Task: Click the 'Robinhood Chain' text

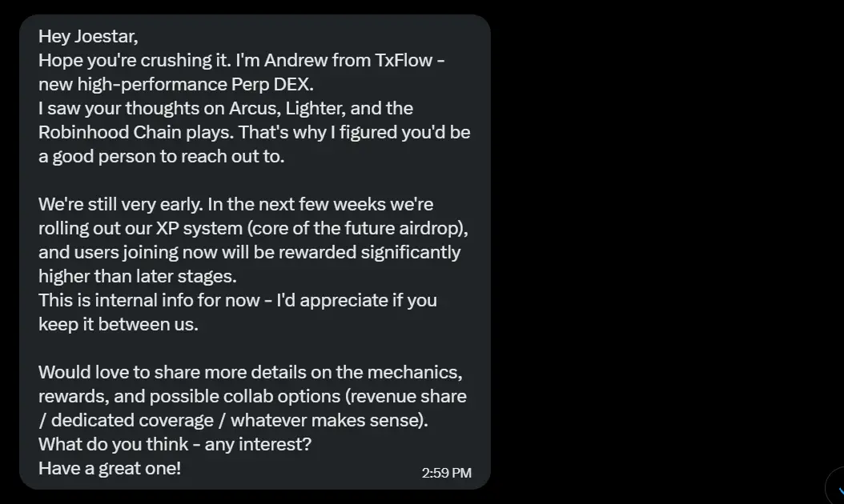Action: click(110, 132)
